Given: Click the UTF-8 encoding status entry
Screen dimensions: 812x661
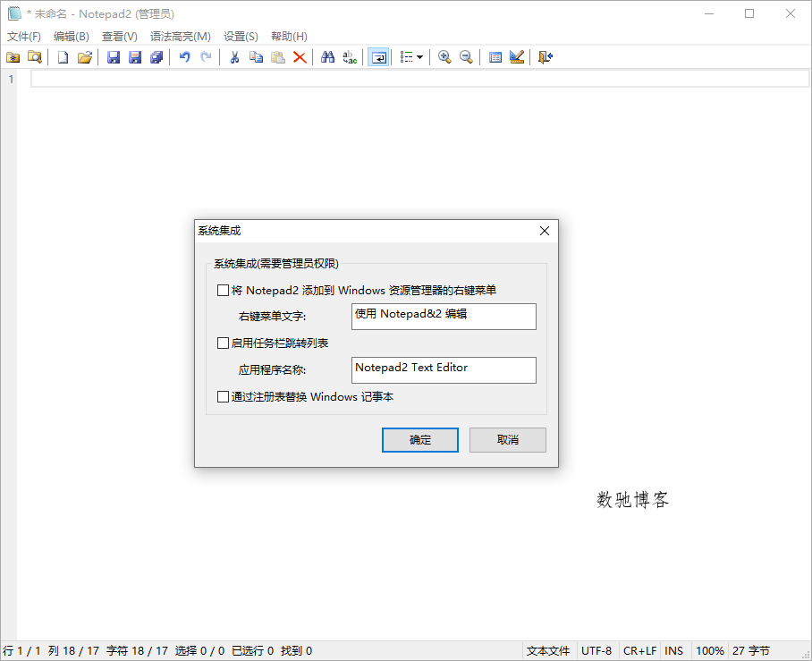Looking at the screenshot, I should click(x=596, y=650).
